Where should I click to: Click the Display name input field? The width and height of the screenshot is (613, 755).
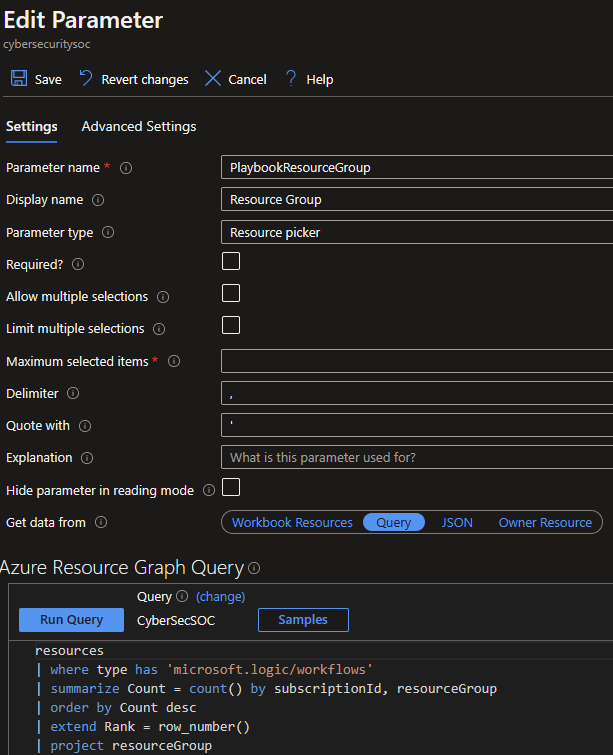[x=417, y=199]
